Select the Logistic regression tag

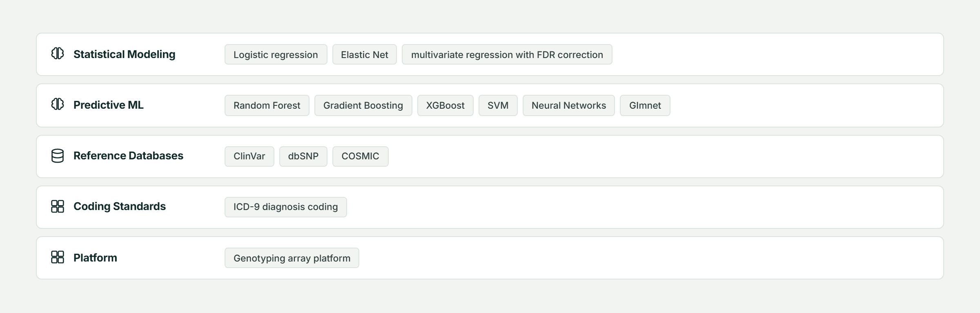click(x=276, y=54)
